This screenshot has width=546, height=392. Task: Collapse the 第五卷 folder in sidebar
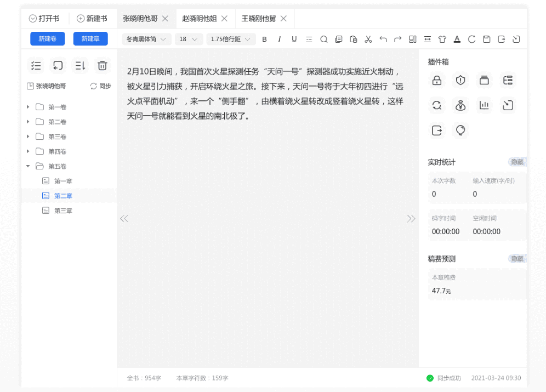coord(29,166)
